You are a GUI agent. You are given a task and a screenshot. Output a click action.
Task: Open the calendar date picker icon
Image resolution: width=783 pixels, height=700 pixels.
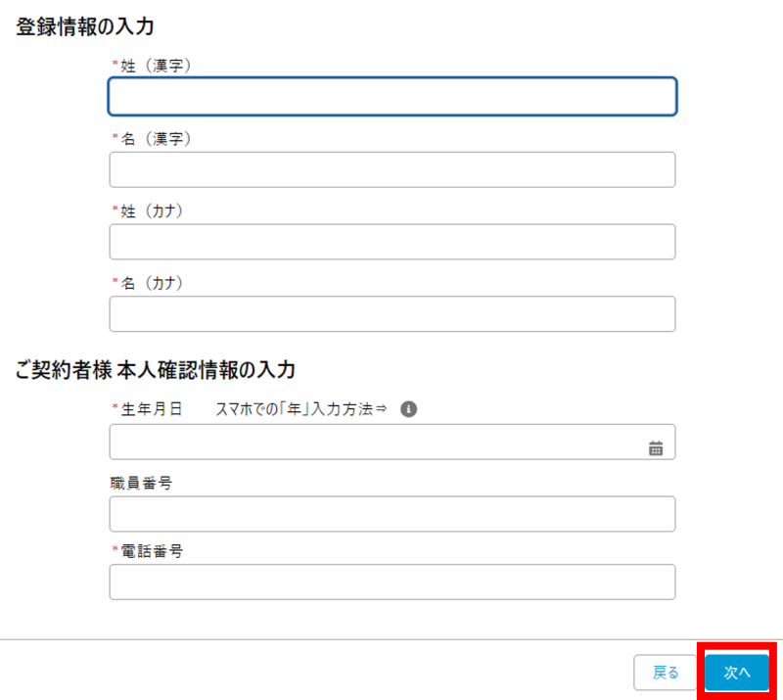(x=656, y=448)
